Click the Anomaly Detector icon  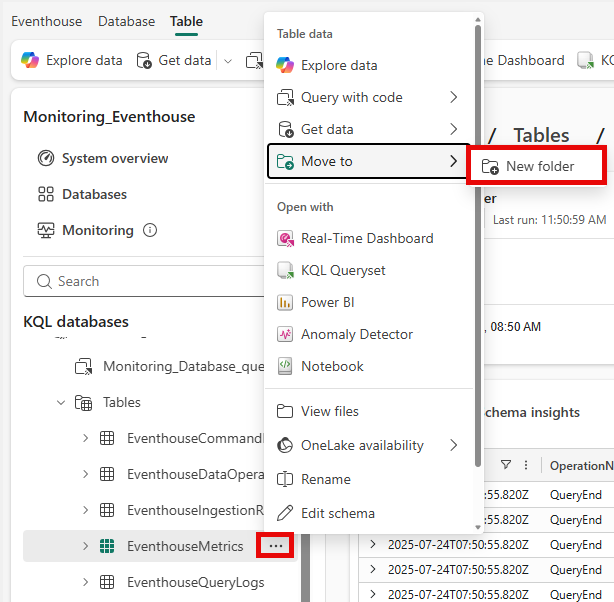[x=285, y=334]
